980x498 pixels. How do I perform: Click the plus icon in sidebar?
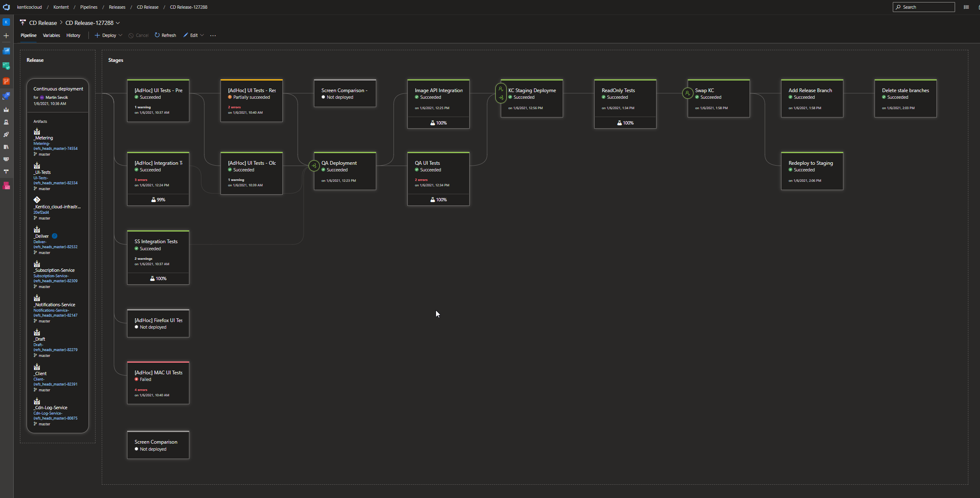click(x=6, y=36)
